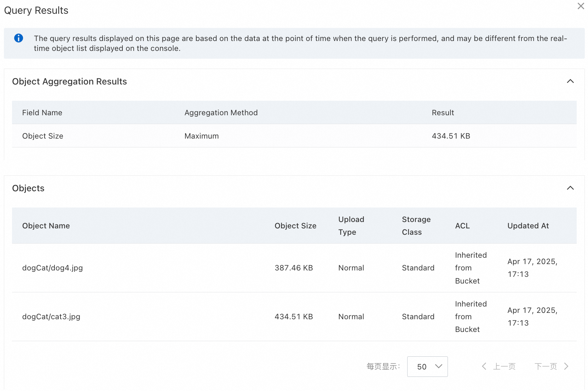The image size is (588, 391).
Task: Click the right arrow pagination icon
Action: point(566,367)
